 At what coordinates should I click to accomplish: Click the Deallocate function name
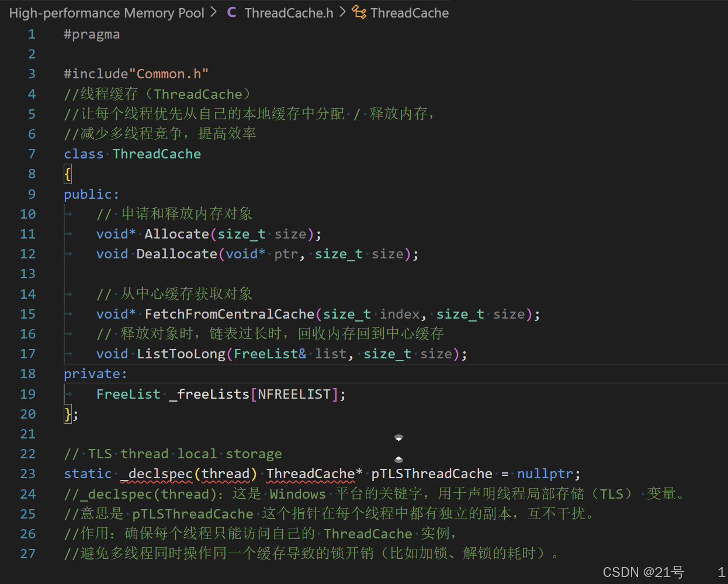click(x=176, y=254)
